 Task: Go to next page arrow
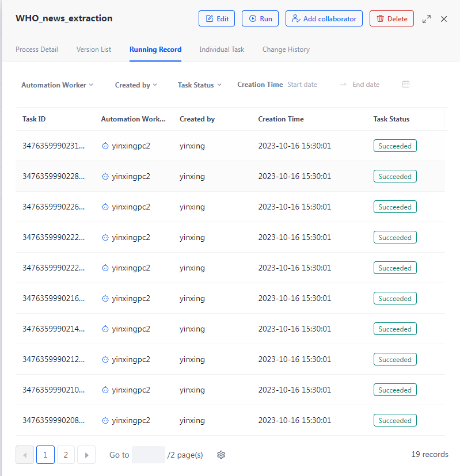pos(86,455)
